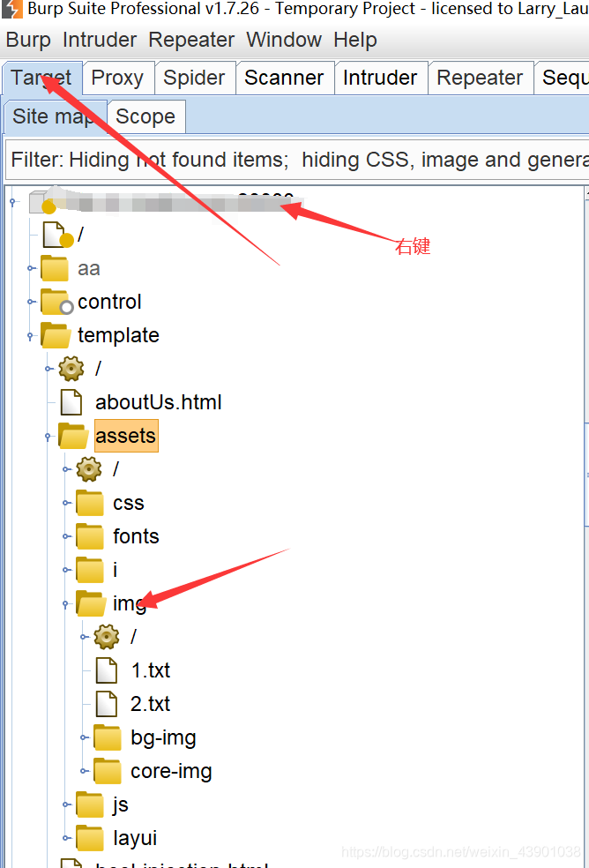Open the Repeater menu in menu bar
Image resolution: width=589 pixels, height=868 pixels.
tap(191, 40)
